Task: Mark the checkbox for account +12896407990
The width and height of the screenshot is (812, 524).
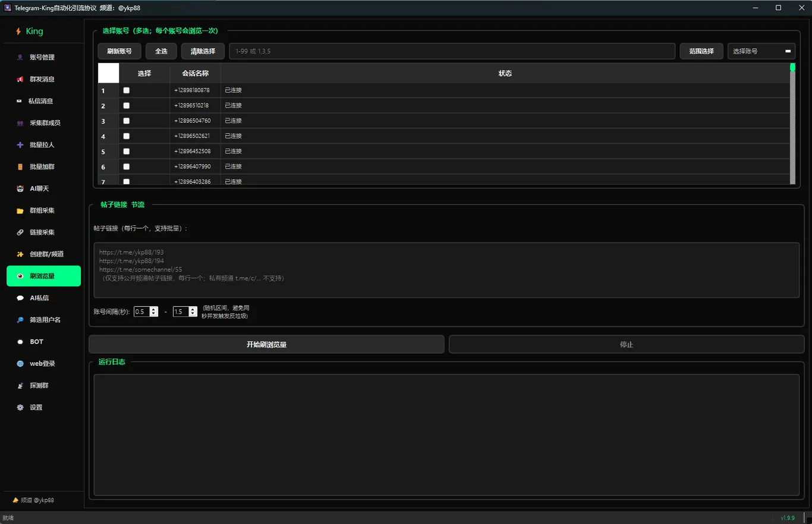Action: pos(126,167)
